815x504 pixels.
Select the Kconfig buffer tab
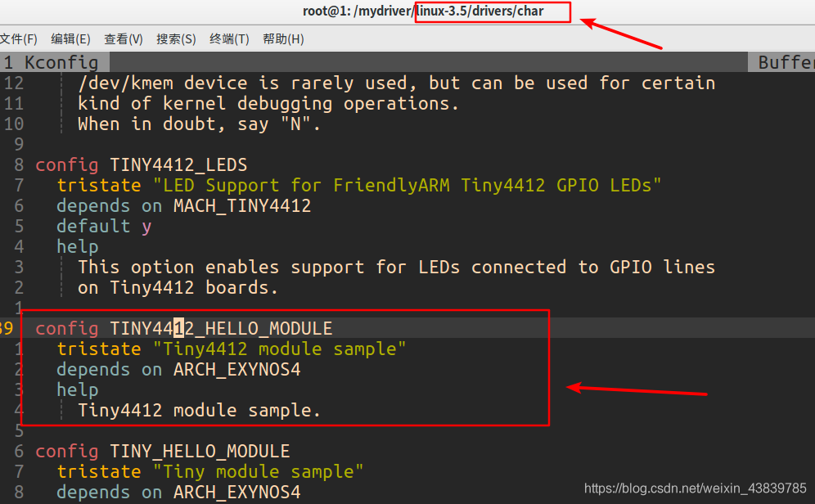tap(55, 62)
